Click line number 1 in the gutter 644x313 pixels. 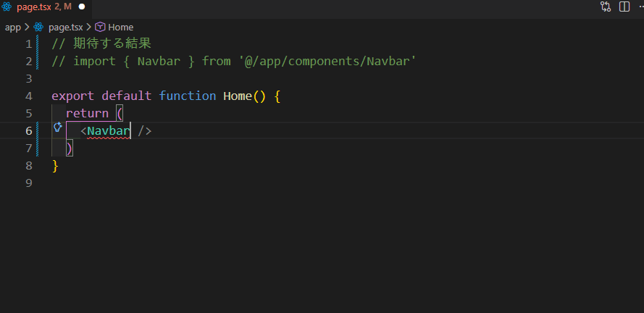click(28, 44)
